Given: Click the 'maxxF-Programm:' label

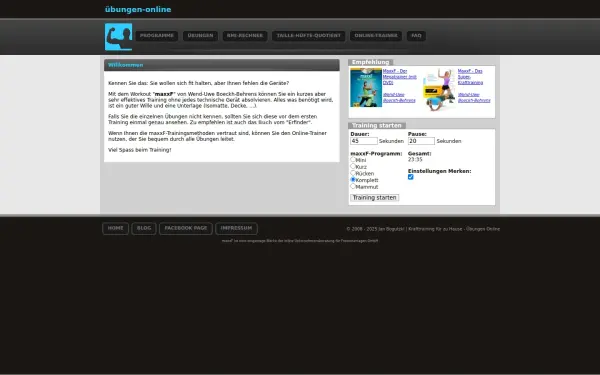Looking at the screenshot, I should 376,154.
